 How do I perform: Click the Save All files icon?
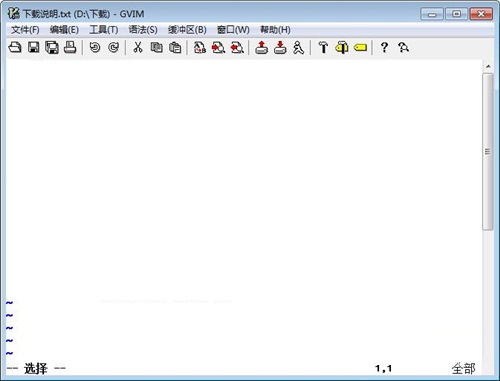point(52,48)
